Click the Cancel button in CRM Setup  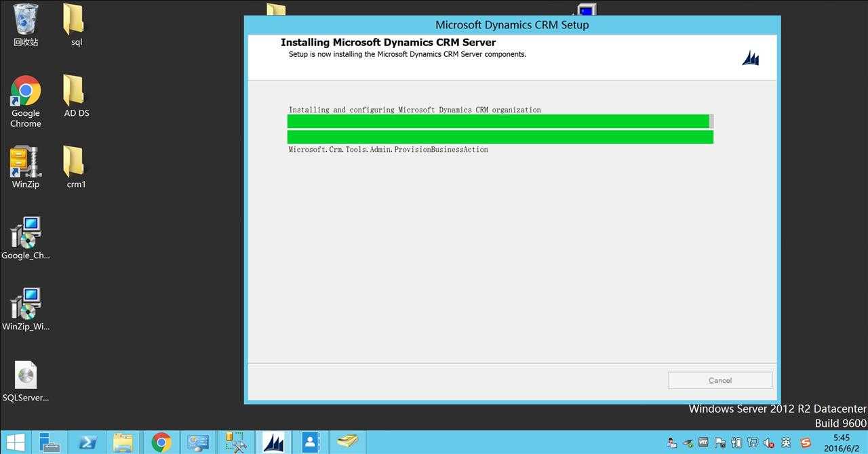[x=720, y=380]
